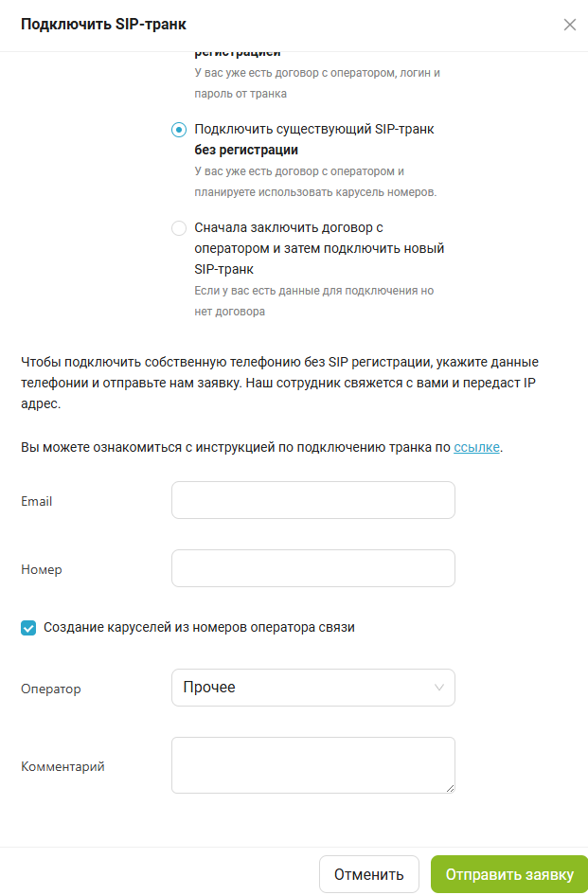
Task: Toggle 'Создание каруселей из номеров' checkbox
Action: [28, 627]
